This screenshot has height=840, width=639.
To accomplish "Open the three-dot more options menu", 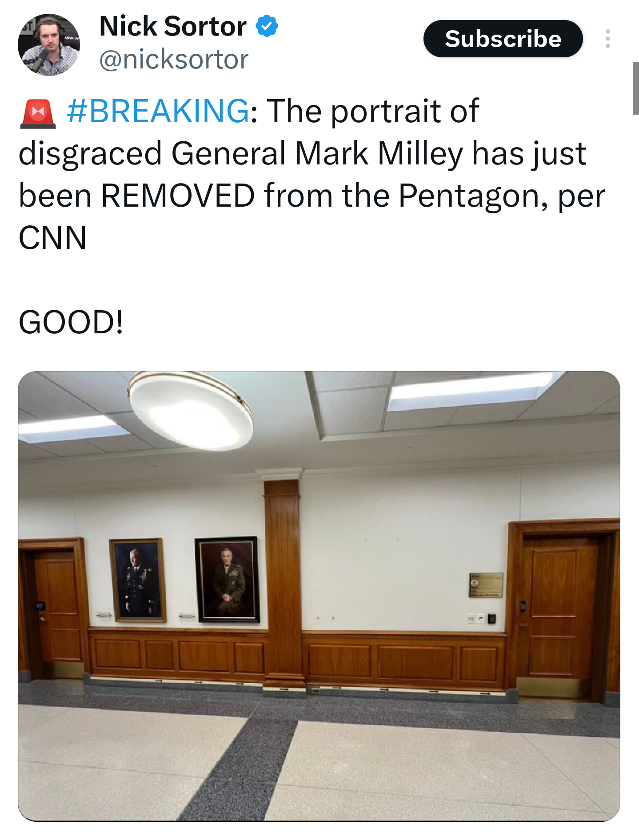I will (x=607, y=39).
